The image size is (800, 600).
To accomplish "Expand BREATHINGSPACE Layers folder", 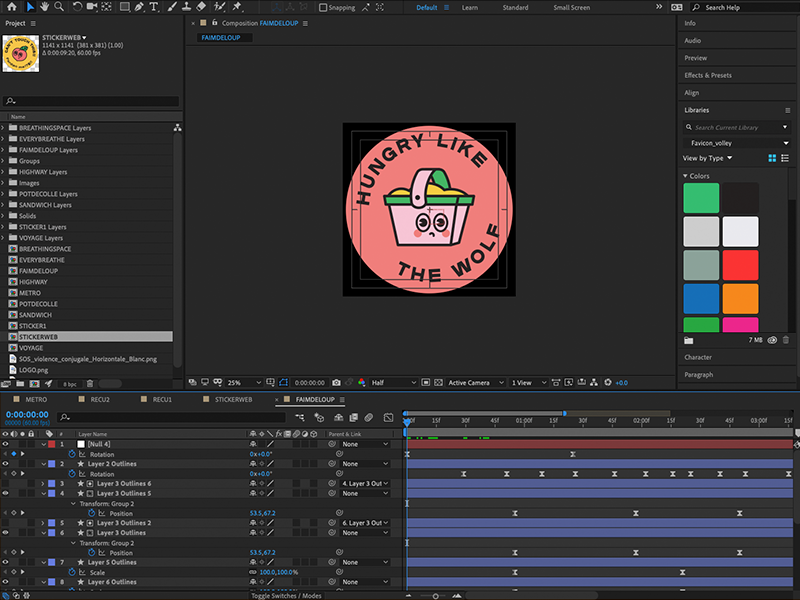I will pyautogui.click(x=3, y=128).
